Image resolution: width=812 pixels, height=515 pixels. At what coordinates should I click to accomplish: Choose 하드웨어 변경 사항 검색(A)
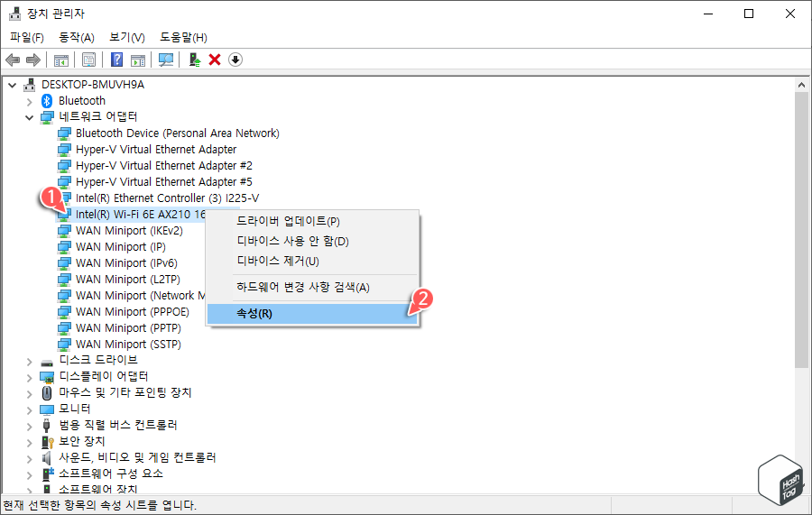(312, 287)
